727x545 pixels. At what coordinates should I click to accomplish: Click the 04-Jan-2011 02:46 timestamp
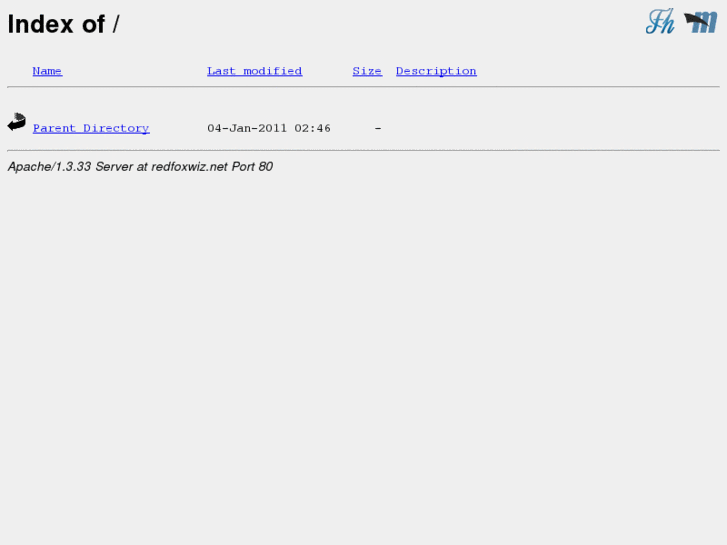tap(269, 128)
